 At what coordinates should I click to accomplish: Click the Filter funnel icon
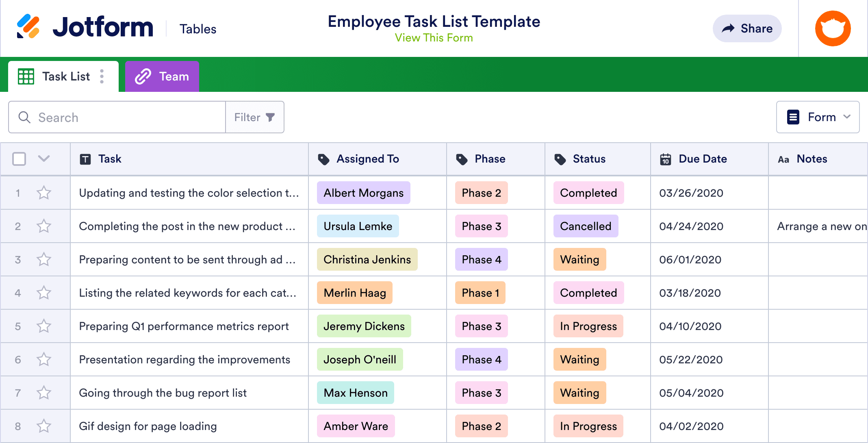(x=270, y=117)
